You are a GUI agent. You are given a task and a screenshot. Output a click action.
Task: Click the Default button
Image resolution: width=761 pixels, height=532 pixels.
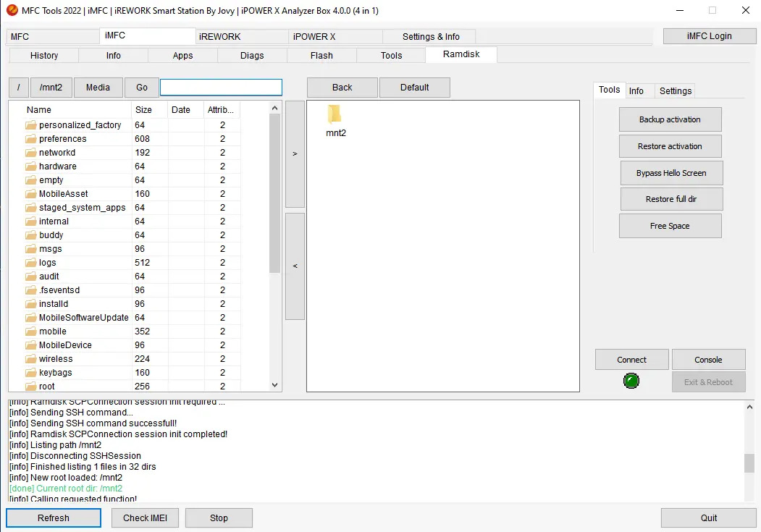coord(414,88)
